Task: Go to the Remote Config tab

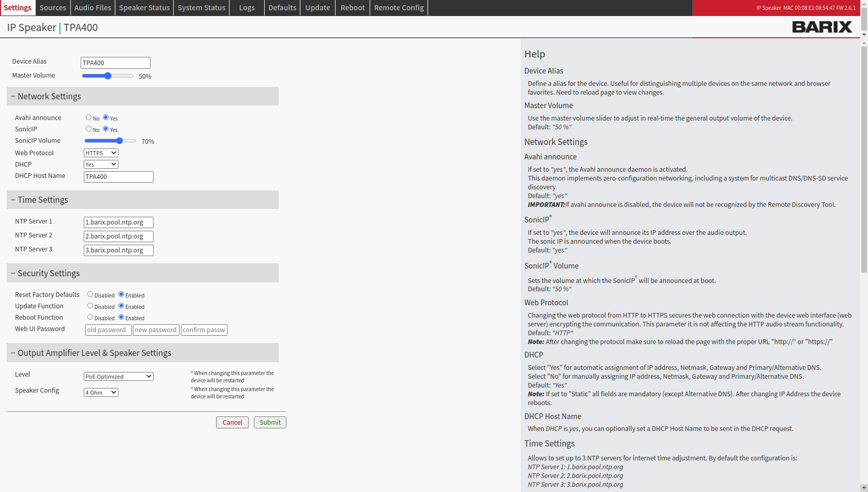Action: pyautogui.click(x=399, y=8)
